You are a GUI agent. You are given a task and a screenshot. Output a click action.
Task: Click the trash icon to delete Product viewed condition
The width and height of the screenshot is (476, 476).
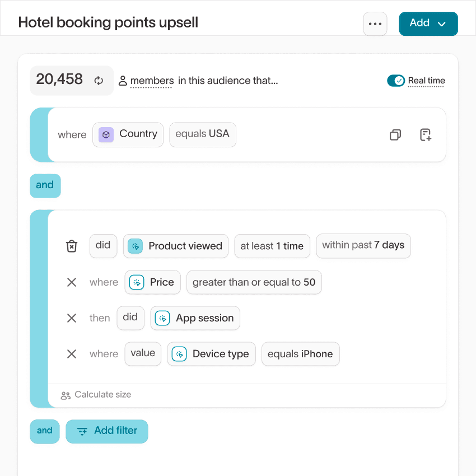[x=71, y=246]
